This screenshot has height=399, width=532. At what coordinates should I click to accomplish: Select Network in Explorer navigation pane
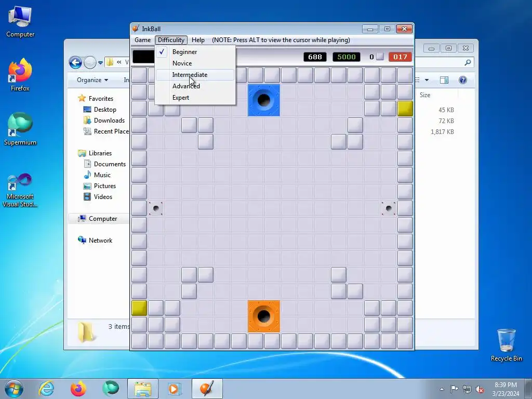[x=100, y=240]
